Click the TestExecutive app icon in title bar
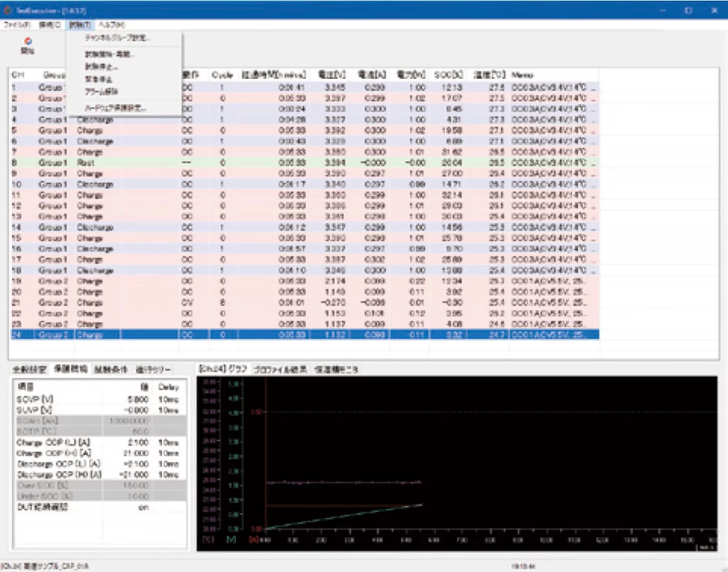 coord(9,11)
